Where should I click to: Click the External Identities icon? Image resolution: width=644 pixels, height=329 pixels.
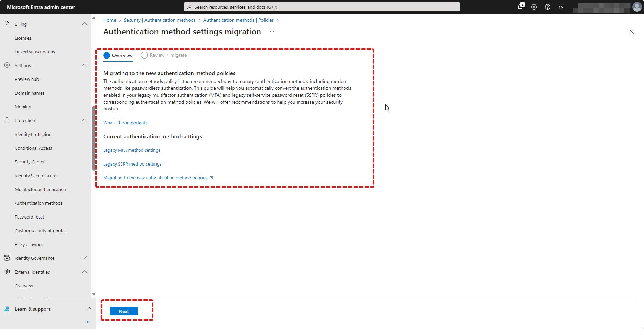[x=7, y=272]
